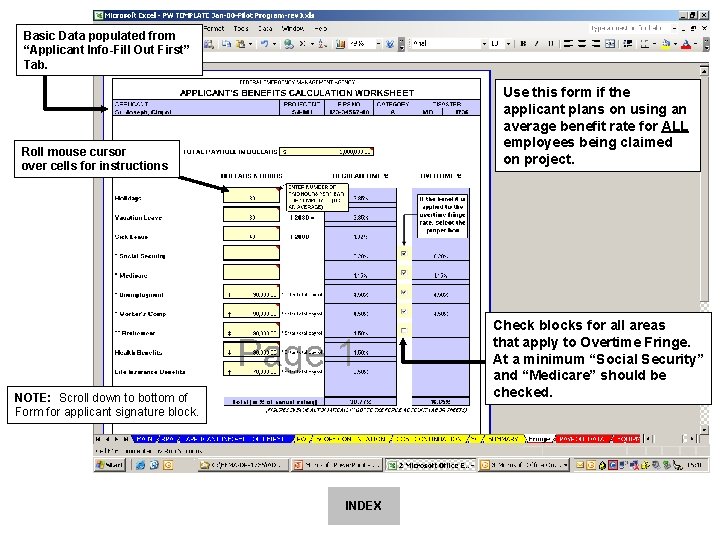Click first-sheet tab navigation arrow

pyautogui.click(x=98, y=439)
